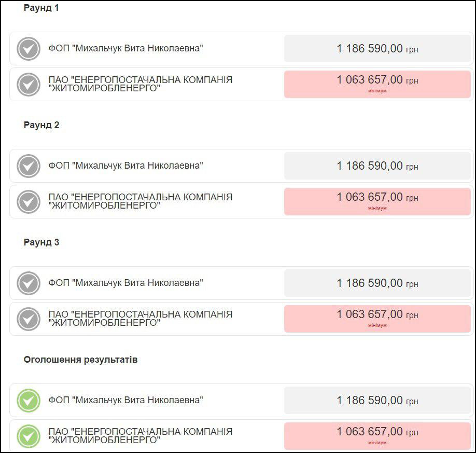This screenshot has width=476, height=453.
Task: Select Раунд 2 checkmark icon for Житомиробленерго
Action: pos(29,201)
